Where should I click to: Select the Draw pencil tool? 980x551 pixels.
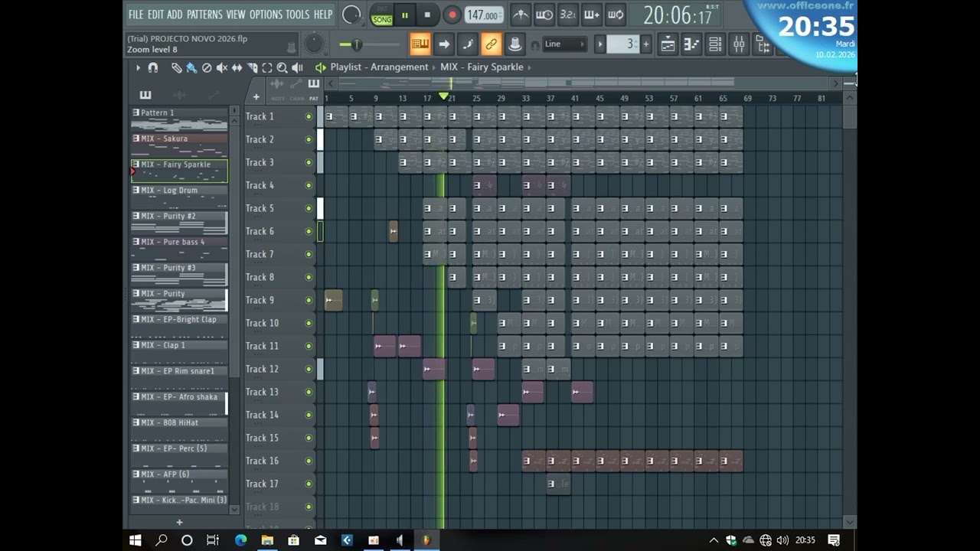(177, 68)
